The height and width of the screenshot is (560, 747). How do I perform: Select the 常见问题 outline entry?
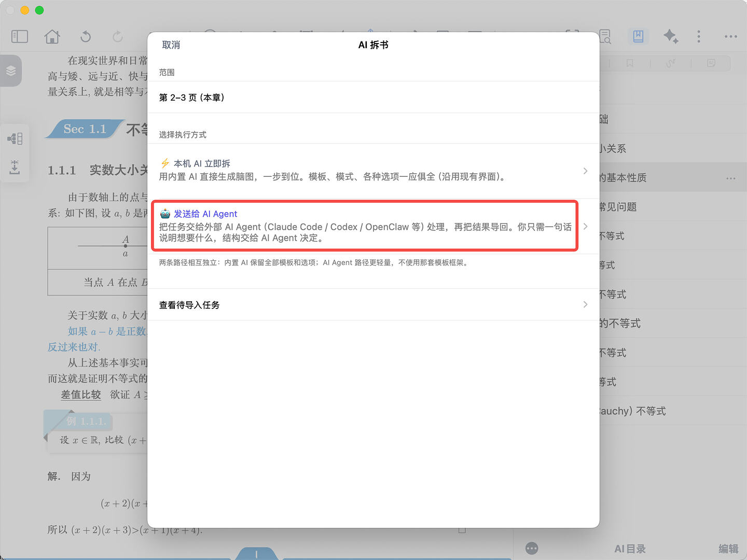[x=673, y=207]
